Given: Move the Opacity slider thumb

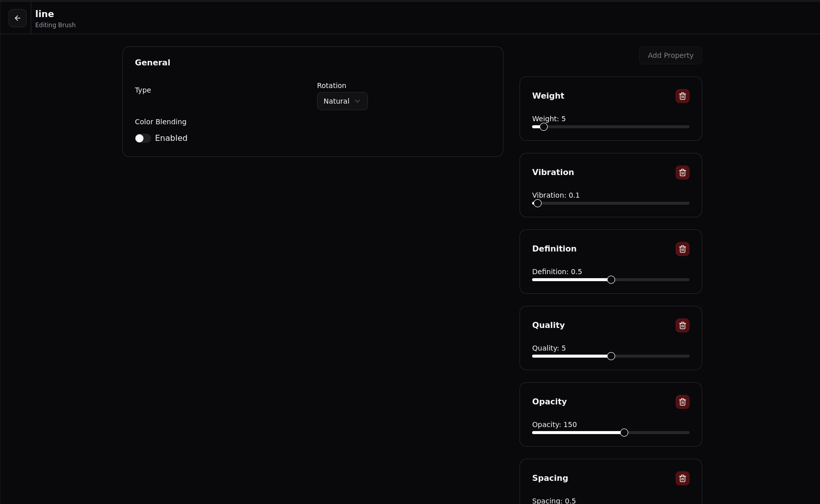Looking at the screenshot, I should [623, 433].
